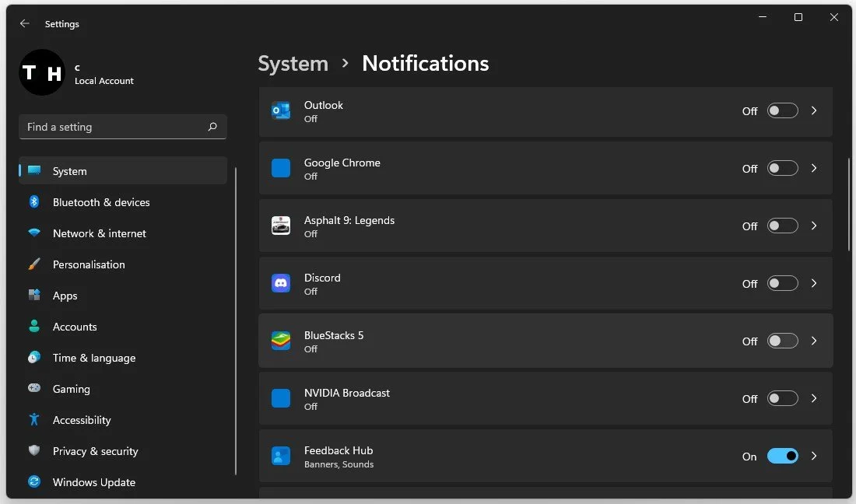Click the Discord app icon
Screen dimensions: 856x504
pos(281,283)
